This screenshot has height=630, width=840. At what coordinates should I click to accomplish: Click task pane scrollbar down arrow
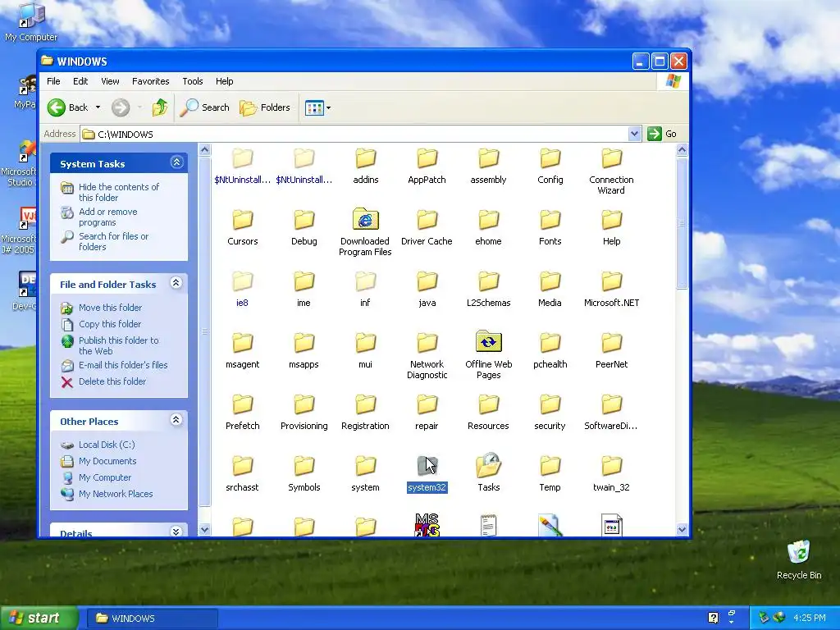click(x=204, y=530)
